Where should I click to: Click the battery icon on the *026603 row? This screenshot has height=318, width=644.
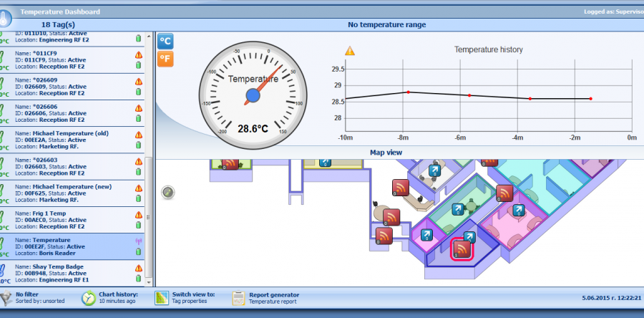138,171
